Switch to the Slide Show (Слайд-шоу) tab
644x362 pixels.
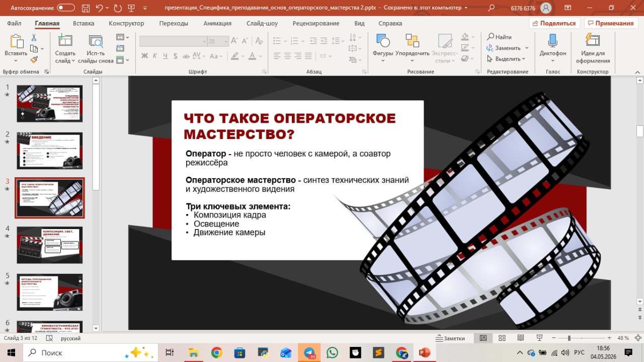pyautogui.click(x=262, y=23)
